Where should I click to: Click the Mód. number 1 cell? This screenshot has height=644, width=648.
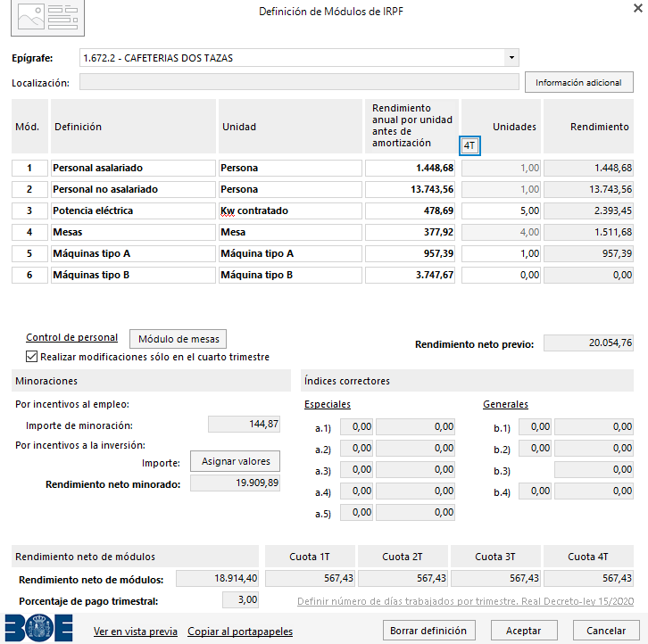pos(29,168)
